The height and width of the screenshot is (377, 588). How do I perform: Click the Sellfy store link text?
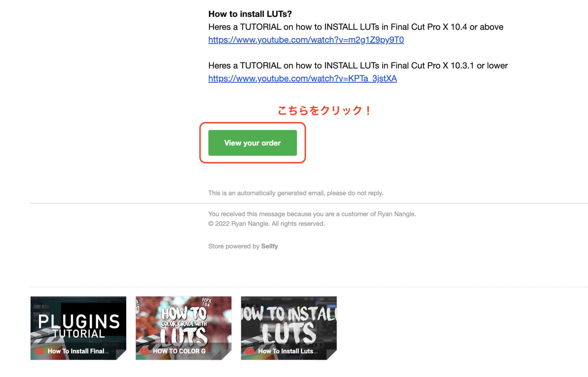[269, 246]
